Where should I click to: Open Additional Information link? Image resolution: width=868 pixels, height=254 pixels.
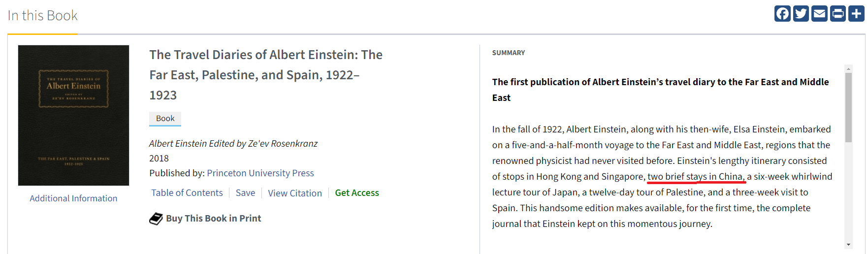73,198
